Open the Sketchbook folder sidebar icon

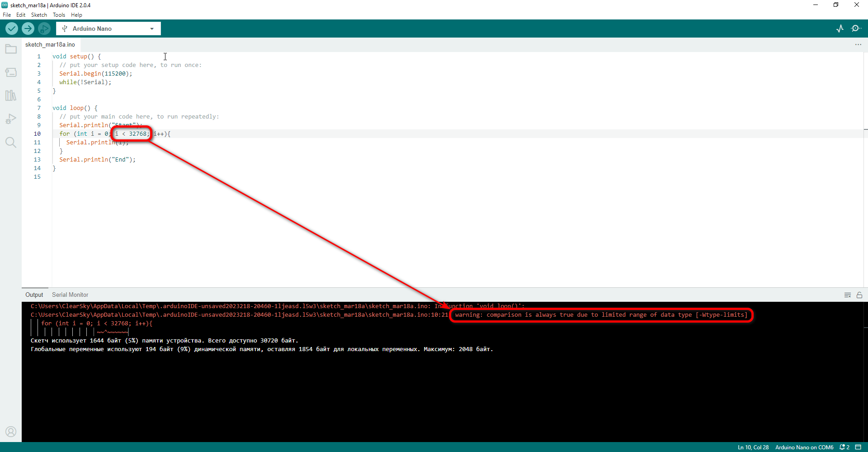[x=11, y=49]
